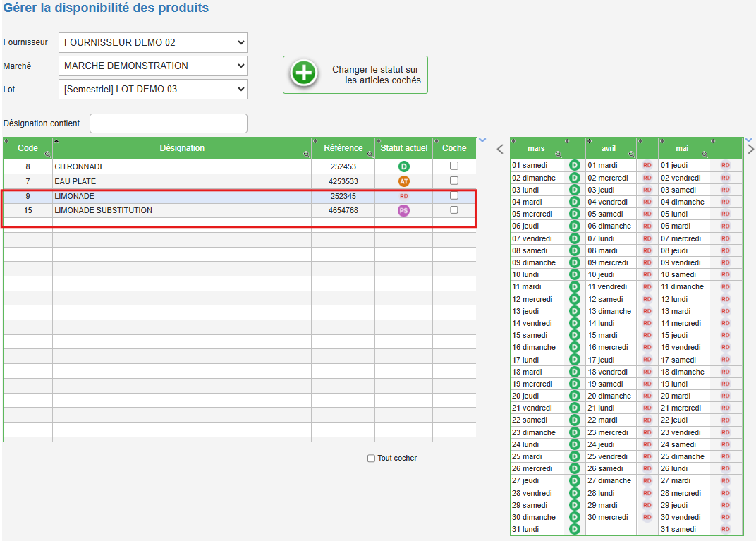Click the purple PS status icon for LIMONADE SUBSTITUTION

[403, 210]
